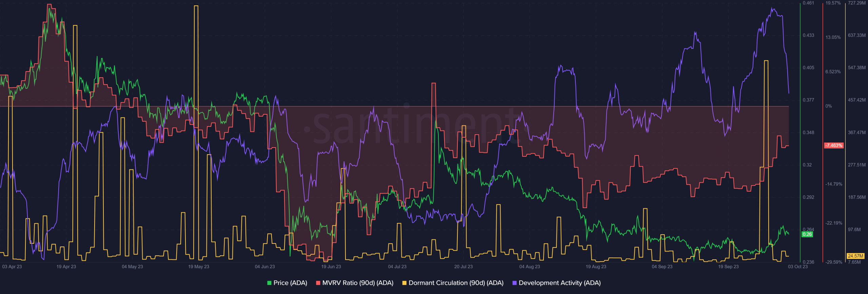Select the 19 Jun 23 date label
Viewport: 868px width, 294px height.
(x=331, y=267)
